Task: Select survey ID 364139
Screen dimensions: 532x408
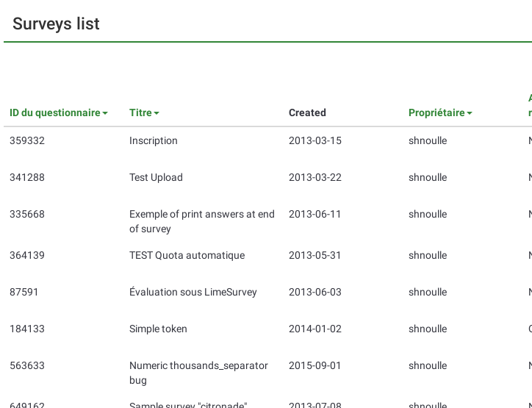Action: click(27, 255)
